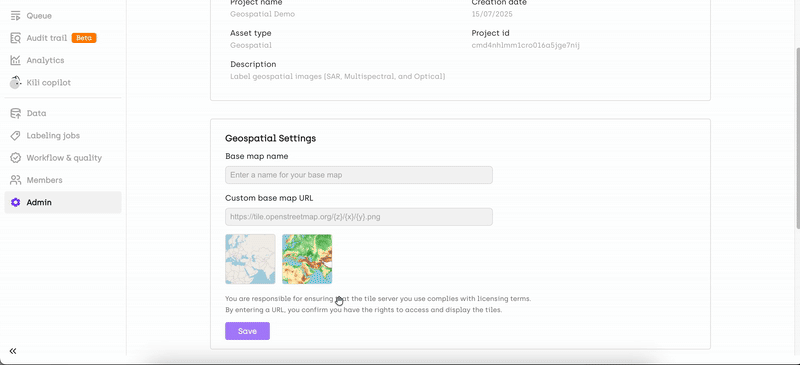Select Admin label in sidebar
Image resolution: width=800 pixels, height=365 pixels.
point(39,202)
